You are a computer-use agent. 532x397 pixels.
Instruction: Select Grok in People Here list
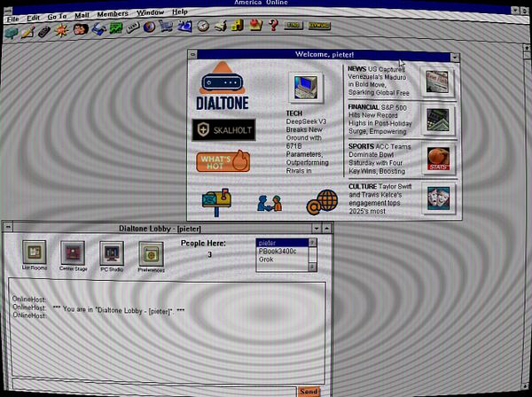coord(282,260)
